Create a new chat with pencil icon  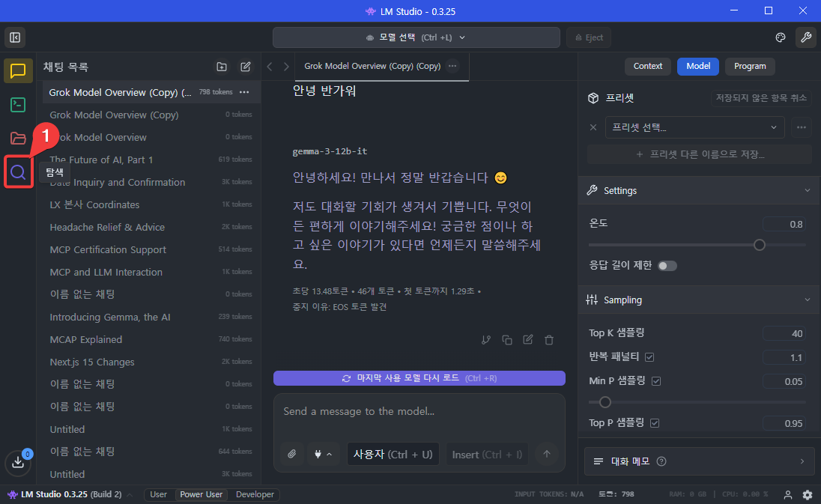click(x=246, y=67)
